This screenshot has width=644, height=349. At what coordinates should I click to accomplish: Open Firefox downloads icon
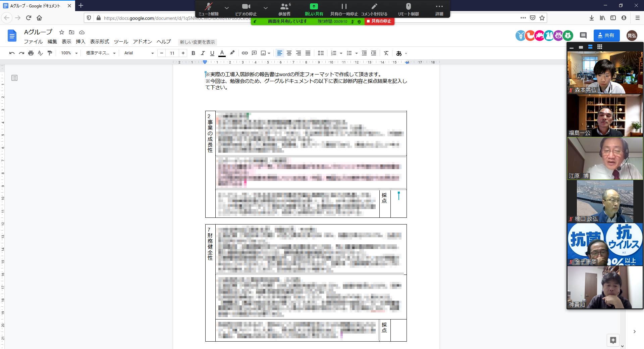[592, 18]
